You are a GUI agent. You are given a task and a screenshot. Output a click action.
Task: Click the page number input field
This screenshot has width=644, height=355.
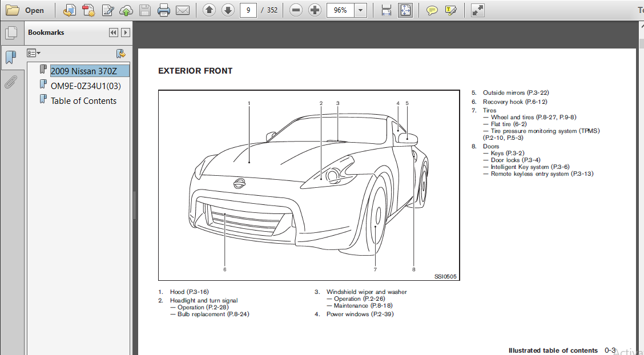click(x=248, y=10)
